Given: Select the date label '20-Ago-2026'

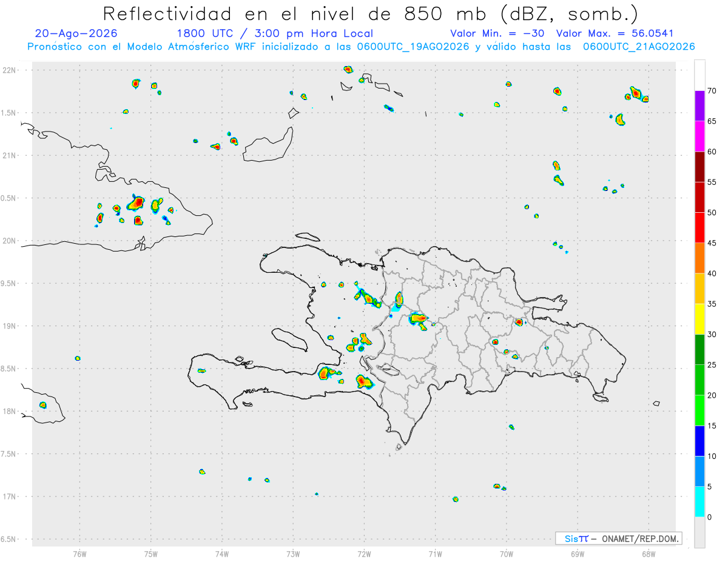Looking at the screenshot, I should click(x=76, y=33).
